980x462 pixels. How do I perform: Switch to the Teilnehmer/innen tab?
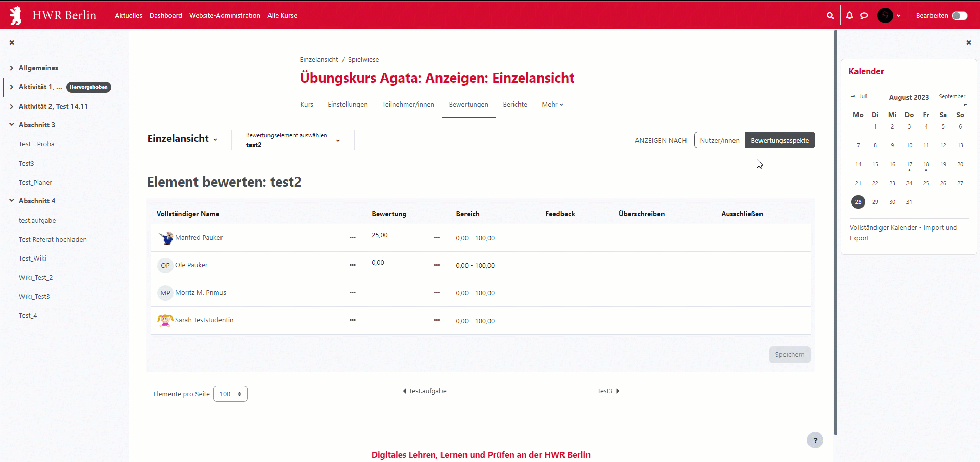408,105
